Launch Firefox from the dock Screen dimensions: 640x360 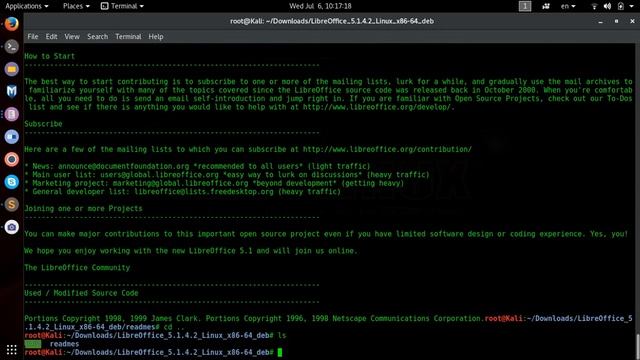(11, 24)
